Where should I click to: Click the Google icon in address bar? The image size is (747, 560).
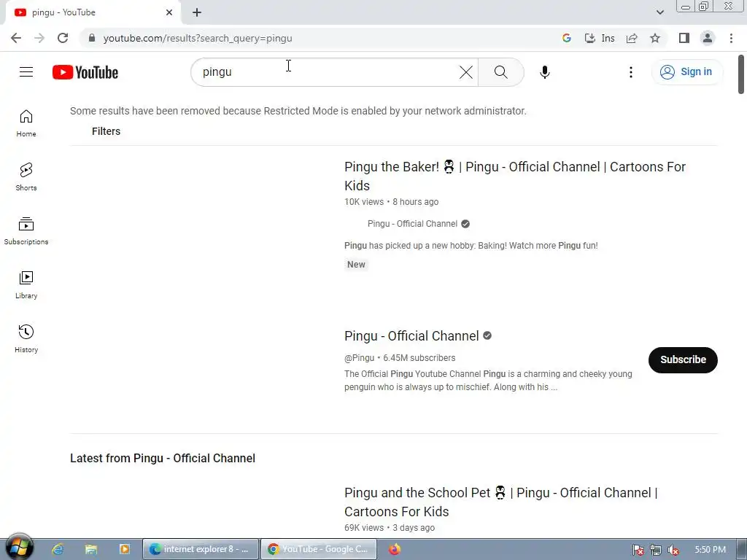click(x=566, y=38)
